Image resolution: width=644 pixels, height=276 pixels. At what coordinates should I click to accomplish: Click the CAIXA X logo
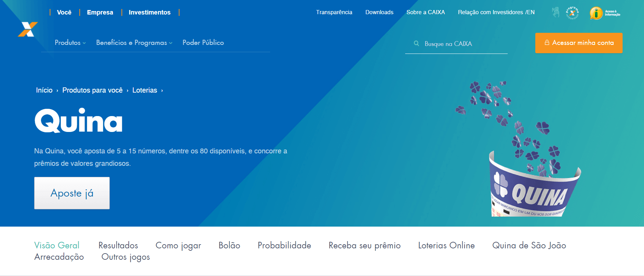pyautogui.click(x=28, y=29)
